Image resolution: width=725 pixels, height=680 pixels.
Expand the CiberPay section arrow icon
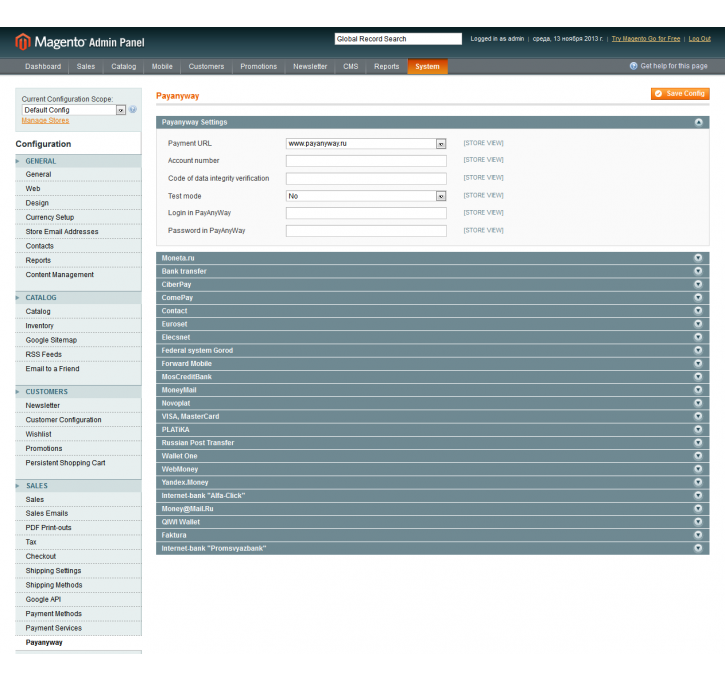click(698, 284)
